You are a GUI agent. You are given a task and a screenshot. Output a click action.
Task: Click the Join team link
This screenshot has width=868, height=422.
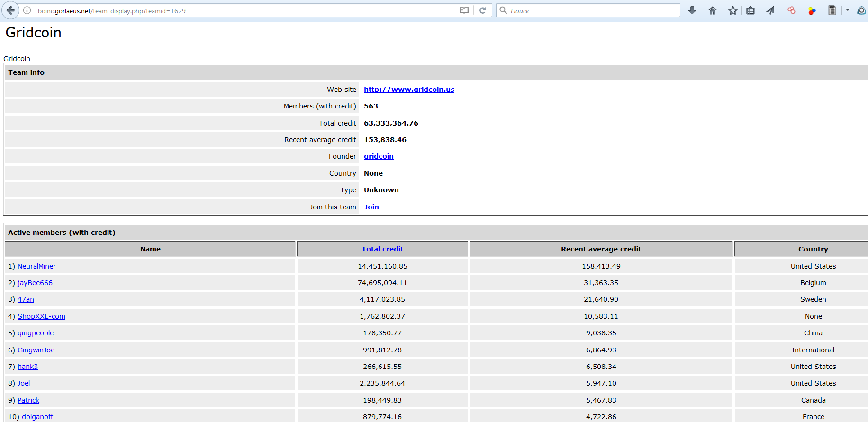click(x=371, y=207)
